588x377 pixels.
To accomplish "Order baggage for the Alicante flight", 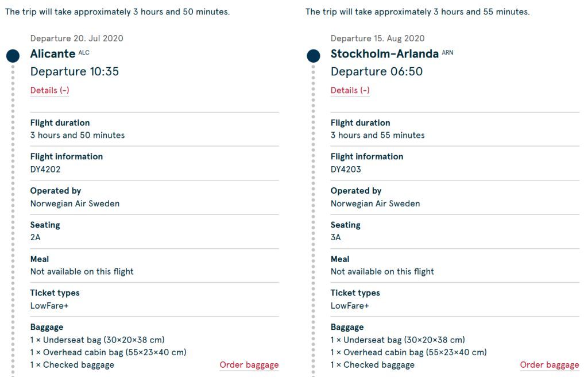I will [249, 364].
